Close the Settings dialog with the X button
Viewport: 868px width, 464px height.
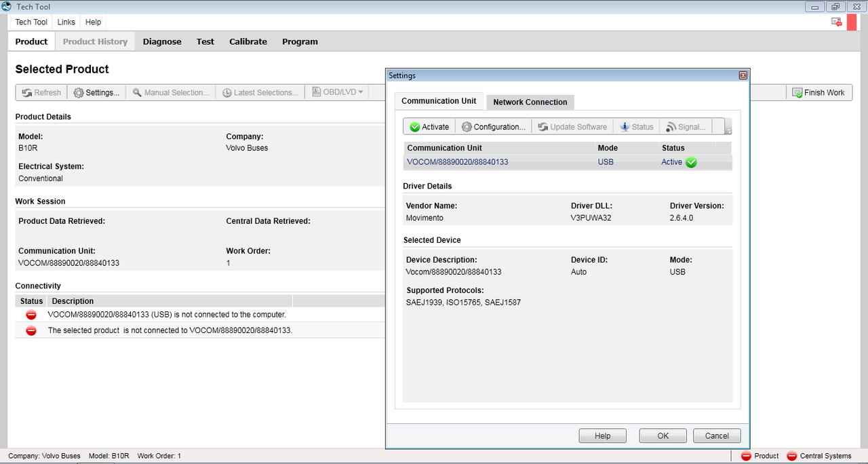pyautogui.click(x=743, y=75)
